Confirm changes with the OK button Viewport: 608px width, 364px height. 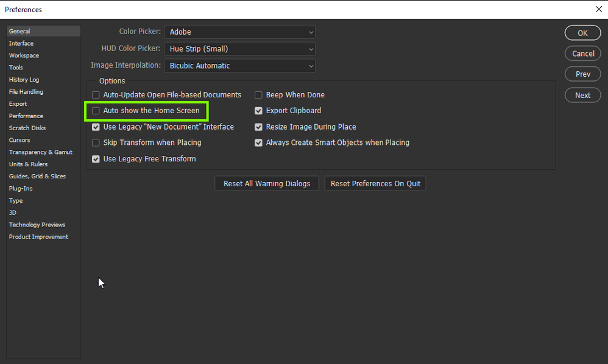click(x=582, y=33)
